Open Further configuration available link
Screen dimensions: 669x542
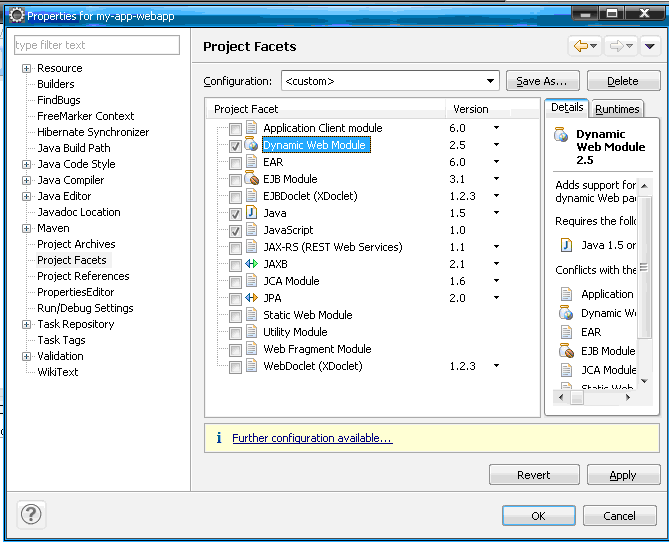[312, 438]
